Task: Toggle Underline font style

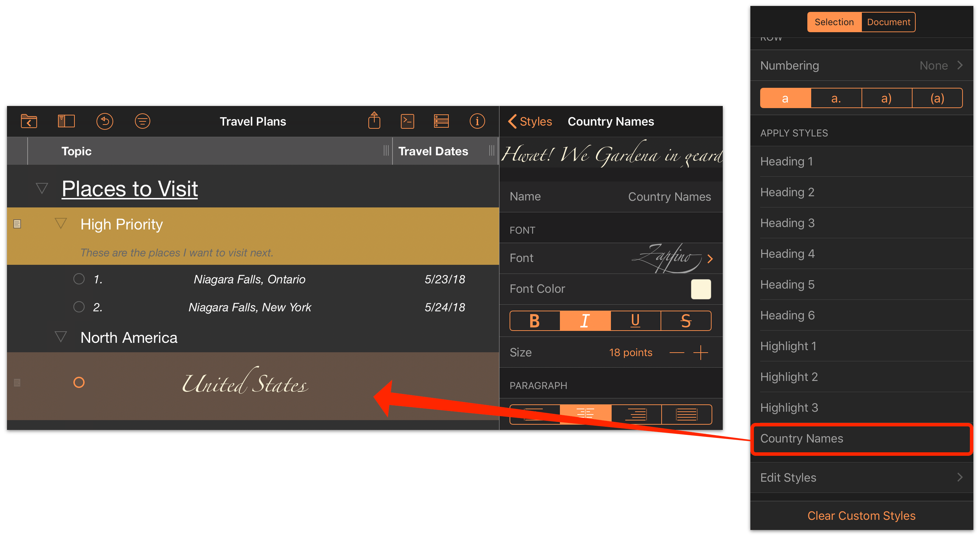Action: [x=635, y=321]
